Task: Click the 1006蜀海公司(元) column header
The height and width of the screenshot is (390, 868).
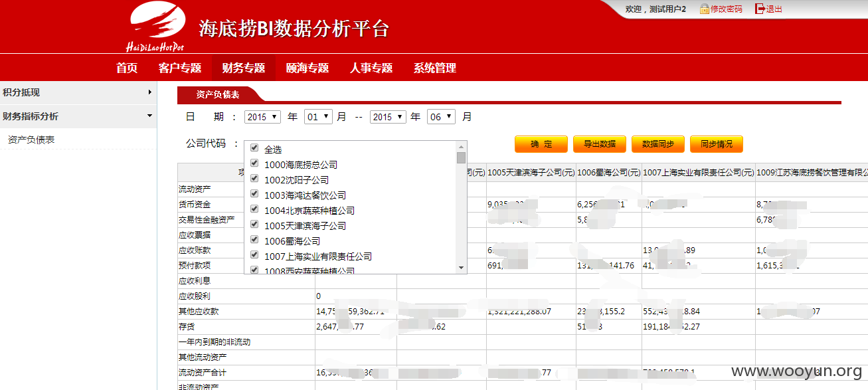Action: pyautogui.click(x=609, y=173)
